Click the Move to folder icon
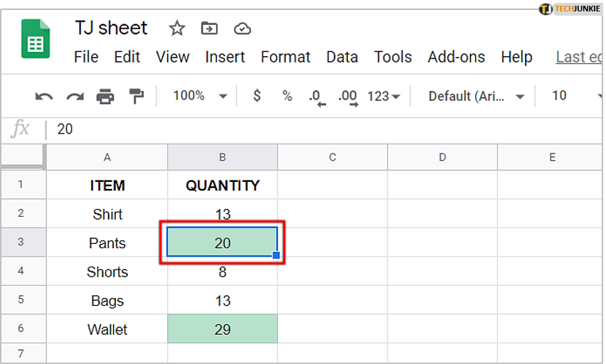The image size is (606, 364). [x=210, y=28]
